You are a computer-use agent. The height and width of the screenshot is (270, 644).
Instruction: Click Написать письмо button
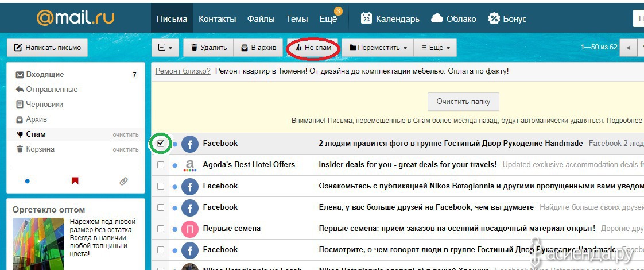coord(47,48)
